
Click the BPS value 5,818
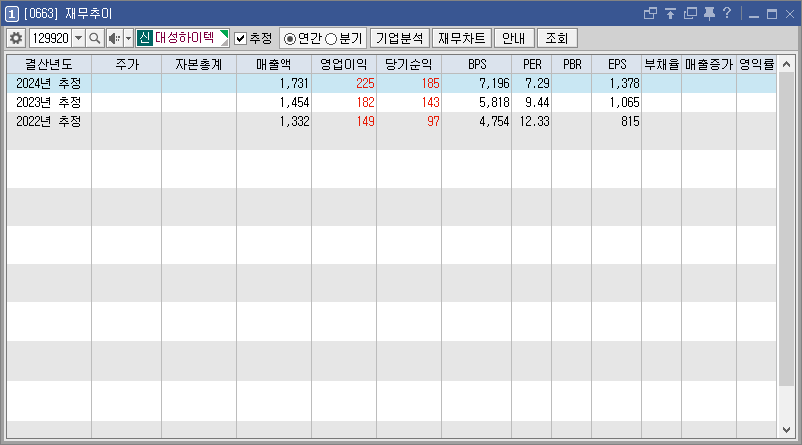pyautogui.click(x=494, y=102)
